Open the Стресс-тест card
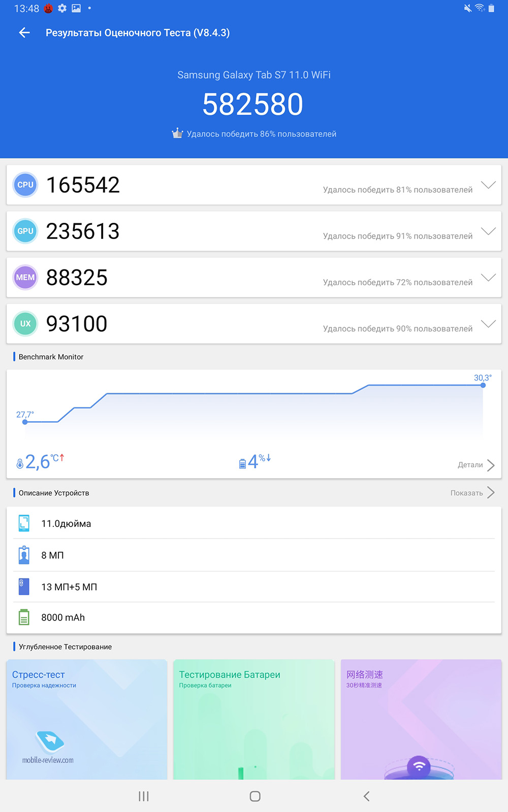This screenshot has height=812, width=508. pos(87,719)
